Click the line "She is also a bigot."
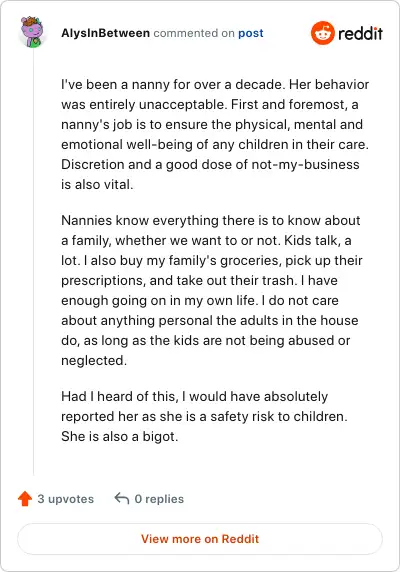Screen dimensions: 400x572 click(x=120, y=436)
